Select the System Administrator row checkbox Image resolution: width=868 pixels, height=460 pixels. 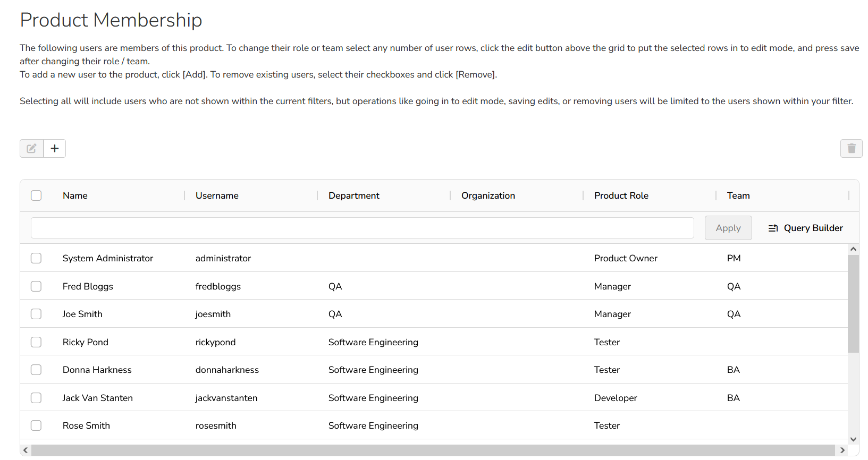click(x=36, y=258)
